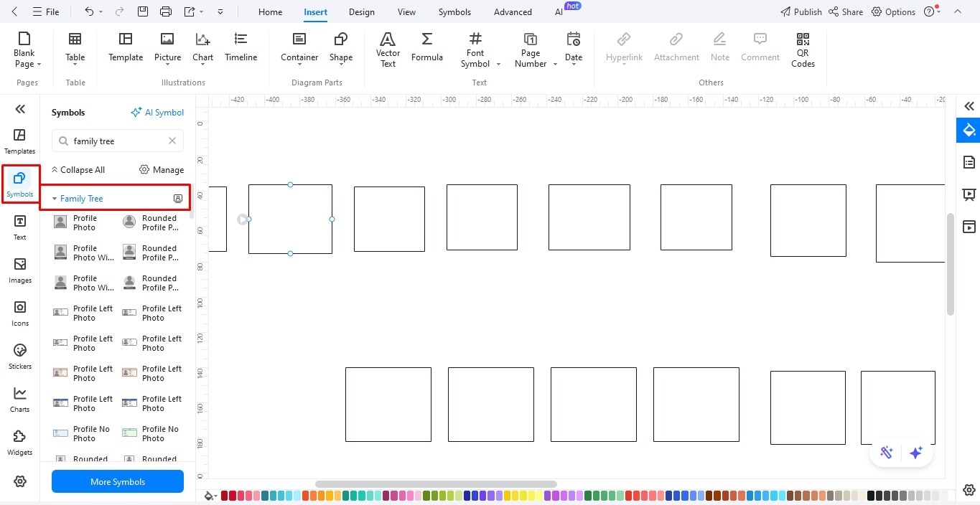Click the Publish button
Screen dimensions: 980x505
801,11
